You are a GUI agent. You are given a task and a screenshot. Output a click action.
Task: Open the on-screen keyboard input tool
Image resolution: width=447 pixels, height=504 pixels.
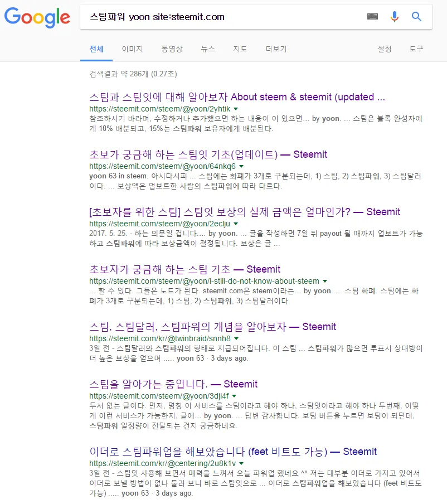[x=372, y=16]
